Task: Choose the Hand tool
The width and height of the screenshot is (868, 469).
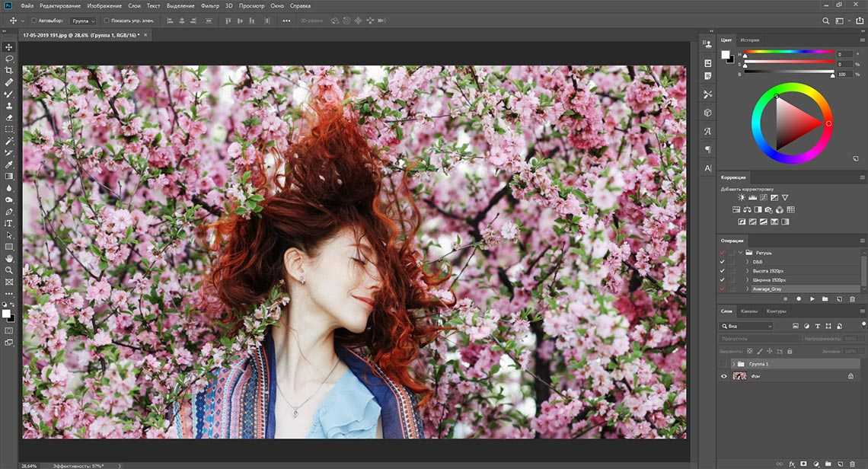Action: (x=9, y=259)
